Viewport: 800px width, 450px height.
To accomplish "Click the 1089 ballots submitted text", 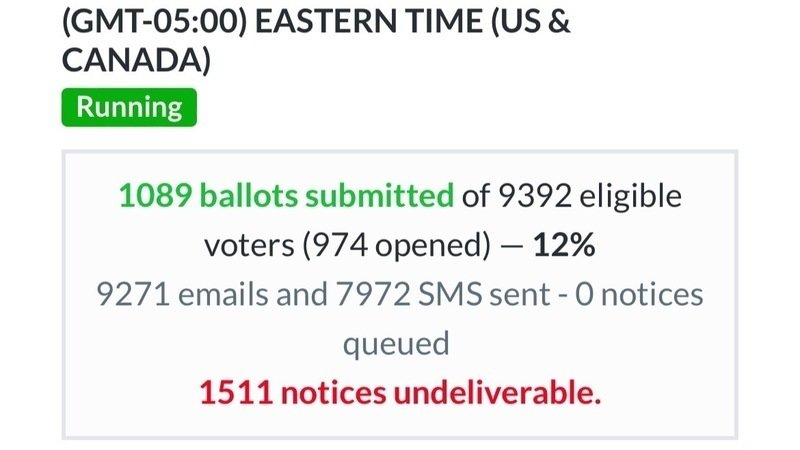I will 285,196.
